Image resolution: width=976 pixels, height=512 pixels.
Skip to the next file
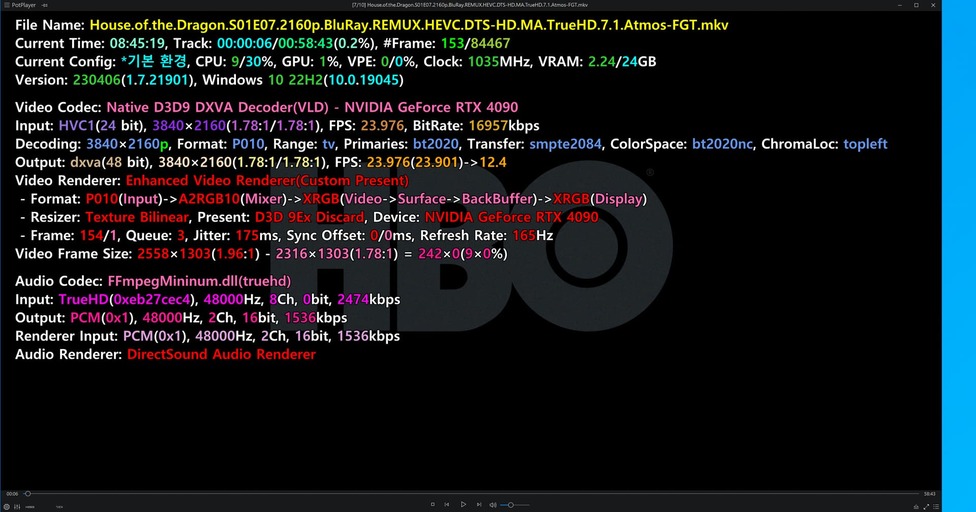tap(479, 505)
